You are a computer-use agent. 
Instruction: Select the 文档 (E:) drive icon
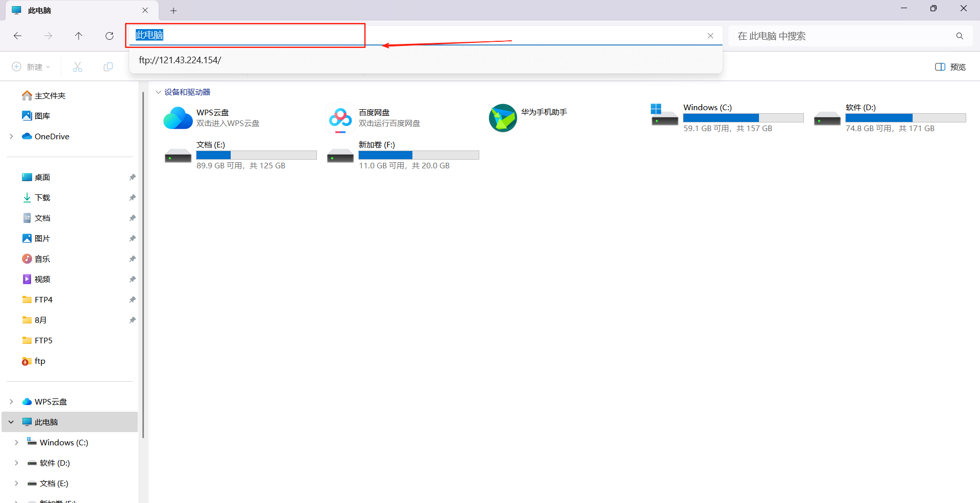pos(178,156)
